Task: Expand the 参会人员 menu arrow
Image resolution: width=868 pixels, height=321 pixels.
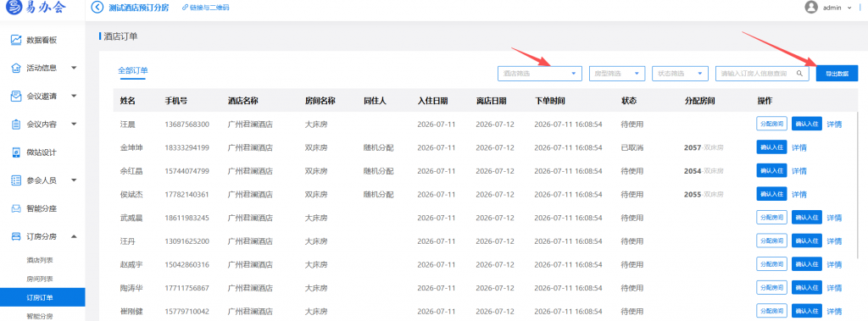Action: (74, 180)
